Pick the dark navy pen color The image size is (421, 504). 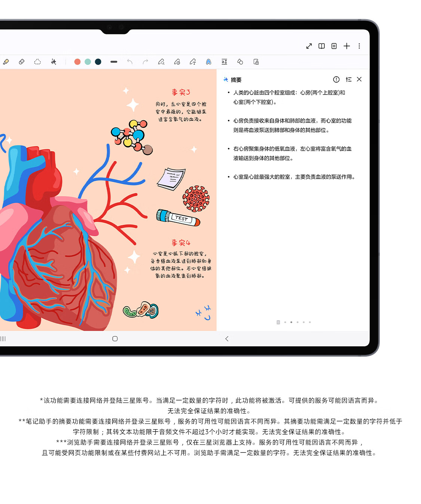click(x=98, y=62)
